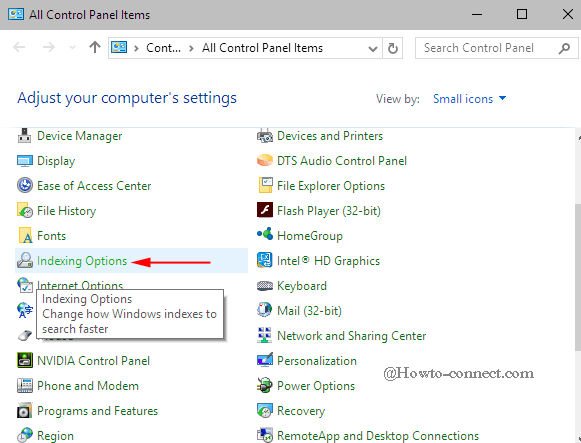Open the Recovery link
Screen dimensions: 581x443
[301, 411]
